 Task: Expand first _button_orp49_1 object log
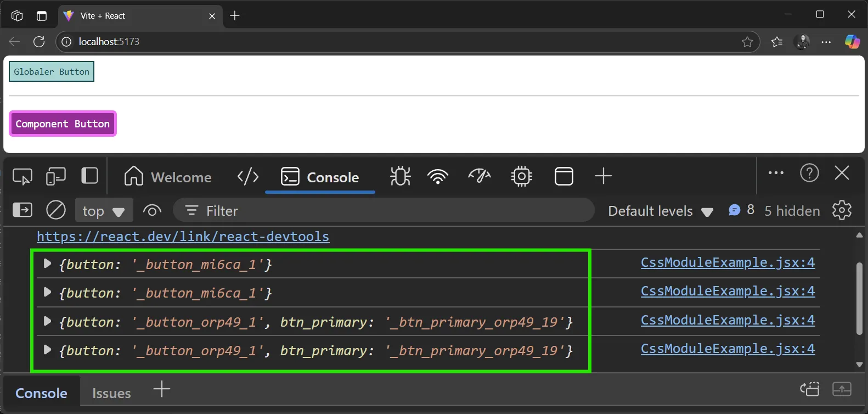point(47,321)
